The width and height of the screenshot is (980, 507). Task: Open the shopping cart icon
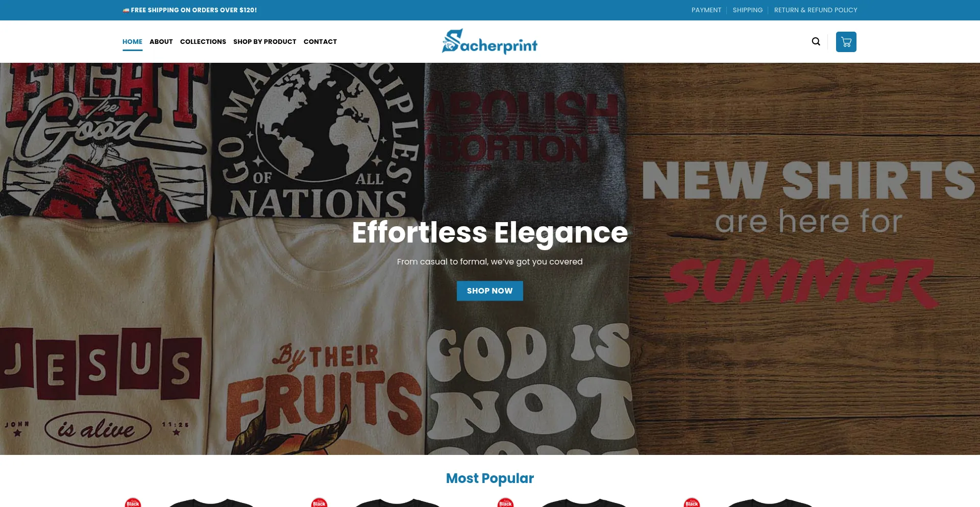point(846,42)
